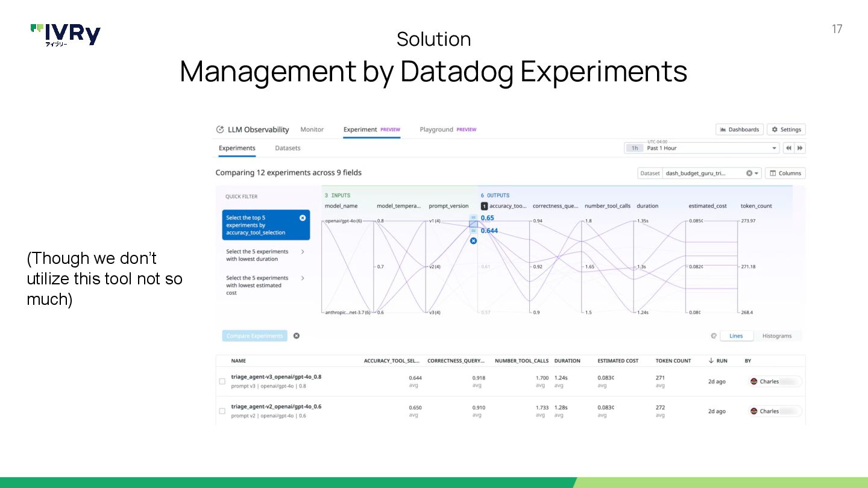The height and width of the screenshot is (488, 868).
Task: Click the LLM Observability logo icon
Action: click(x=220, y=130)
